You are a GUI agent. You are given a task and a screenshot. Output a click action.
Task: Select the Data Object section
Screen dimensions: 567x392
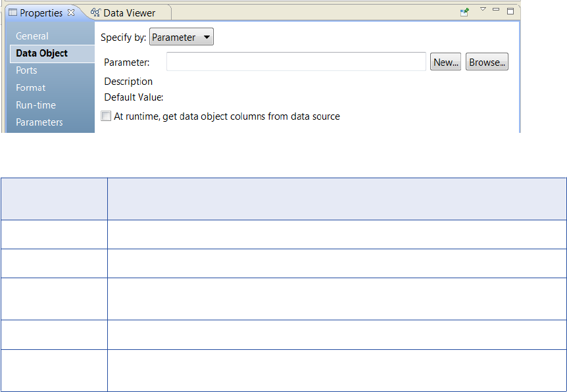(42, 53)
